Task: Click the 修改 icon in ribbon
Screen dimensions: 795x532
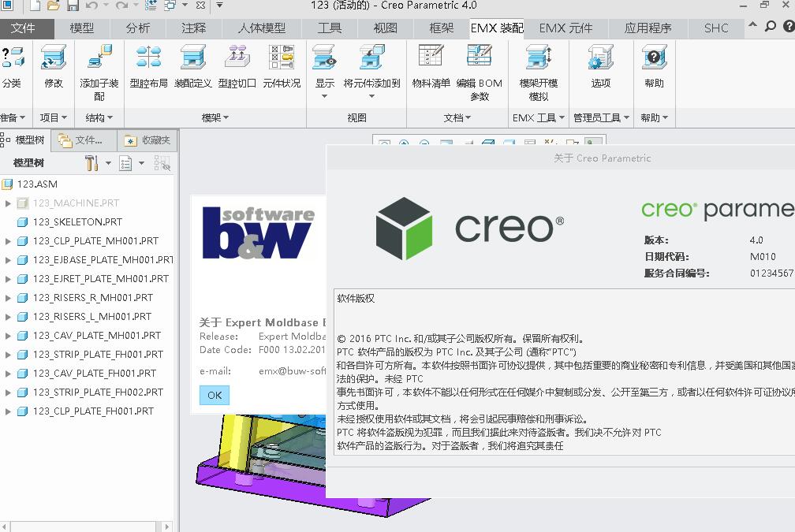Action: pyautogui.click(x=53, y=67)
